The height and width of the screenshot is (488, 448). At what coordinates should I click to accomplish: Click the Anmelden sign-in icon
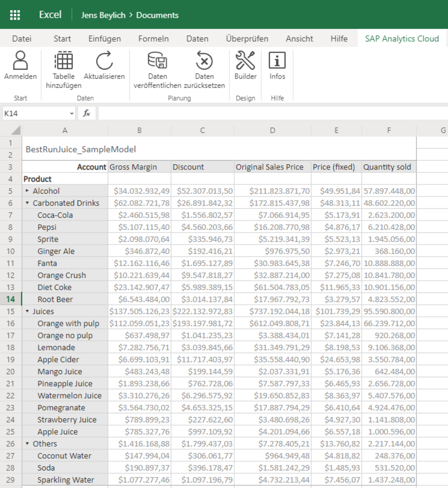pos(20,61)
